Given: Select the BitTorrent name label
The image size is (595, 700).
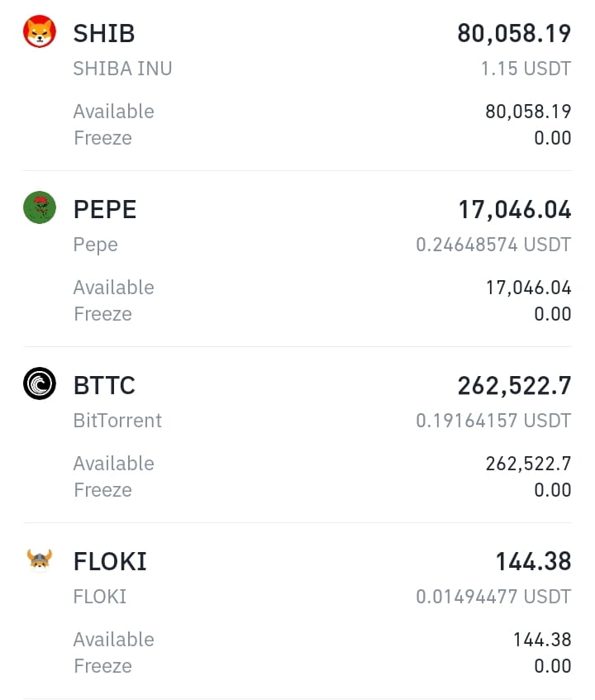Looking at the screenshot, I should pyautogui.click(x=117, y=421).
